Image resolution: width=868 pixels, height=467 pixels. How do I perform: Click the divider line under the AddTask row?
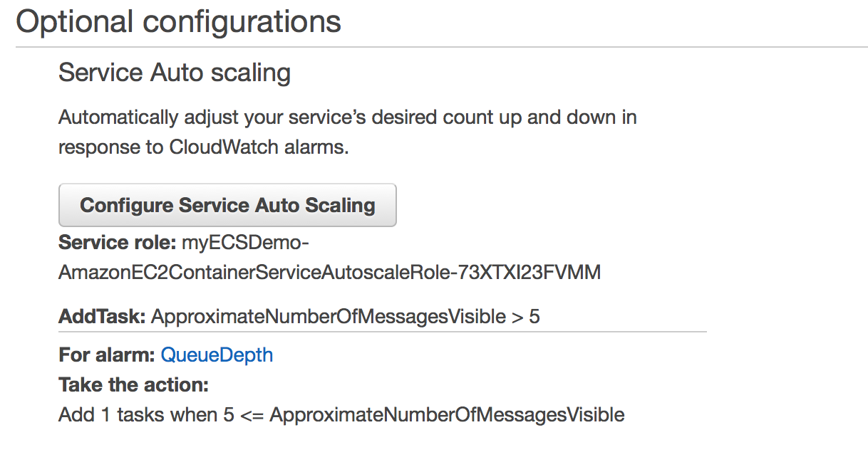(x=383, y=332)
